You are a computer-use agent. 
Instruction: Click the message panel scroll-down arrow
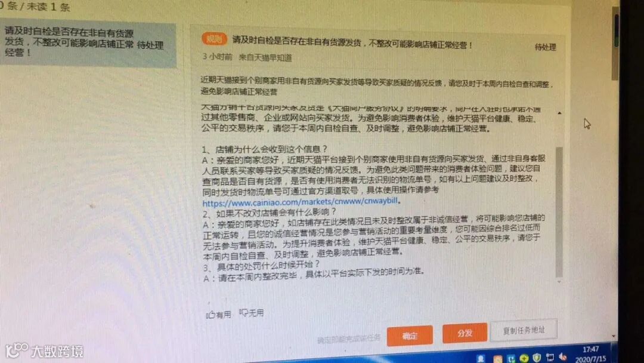tap(559, 282)
